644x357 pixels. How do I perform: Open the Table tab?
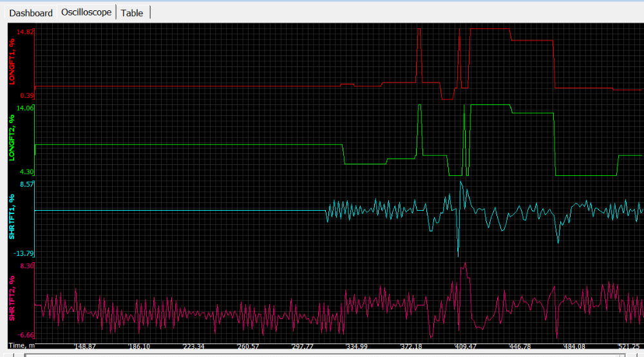tap(132, 13)
